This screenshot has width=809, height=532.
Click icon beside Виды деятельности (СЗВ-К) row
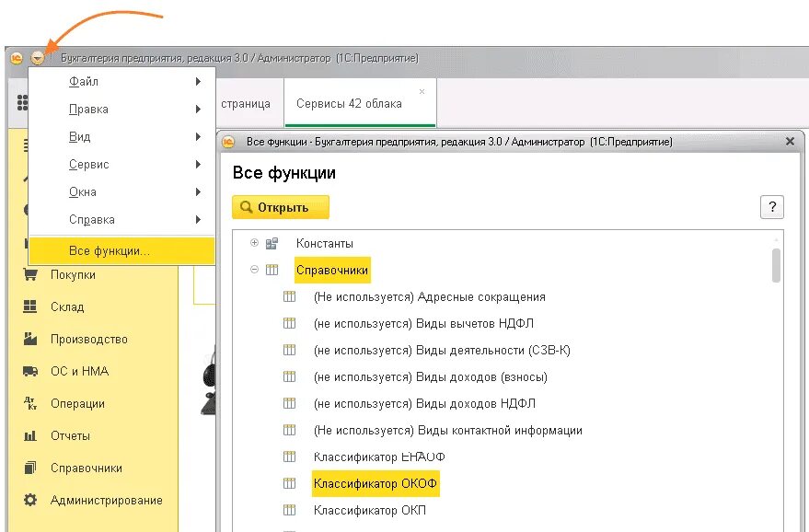289,350
